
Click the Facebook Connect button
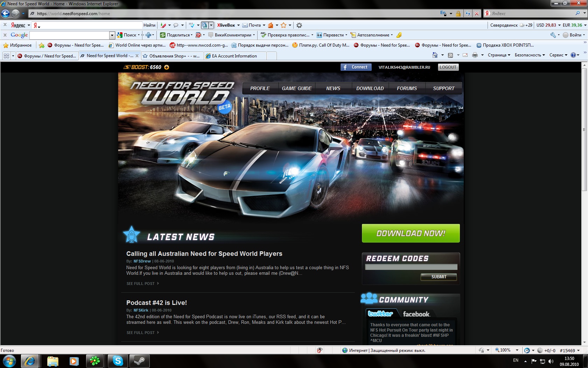(356, 67)
